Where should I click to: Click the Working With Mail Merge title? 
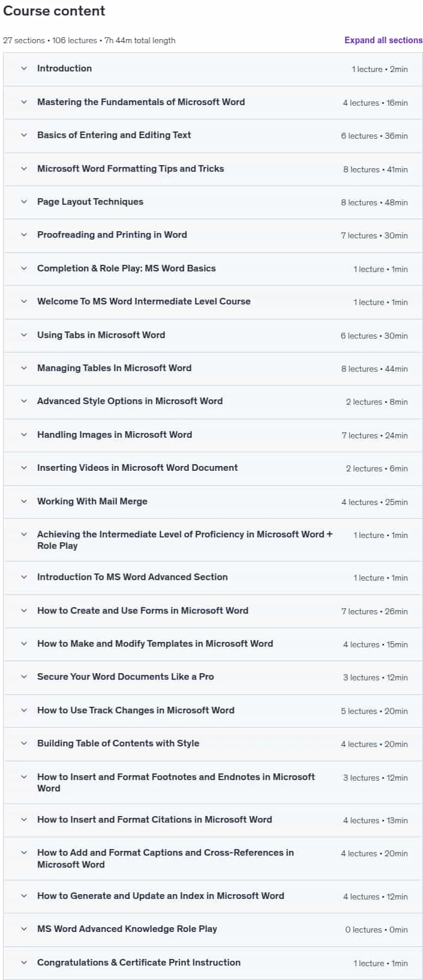(92, 501)
